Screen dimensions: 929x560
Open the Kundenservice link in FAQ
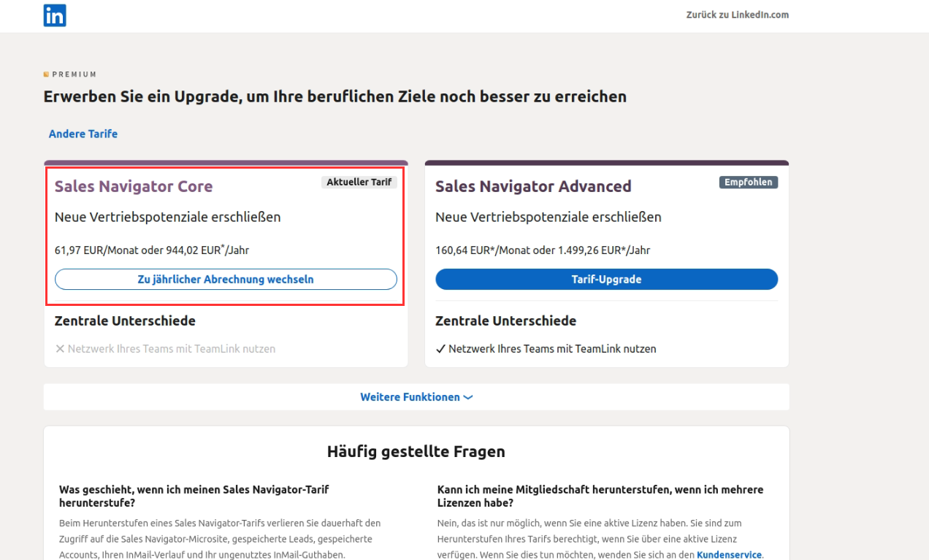(729, 555)
